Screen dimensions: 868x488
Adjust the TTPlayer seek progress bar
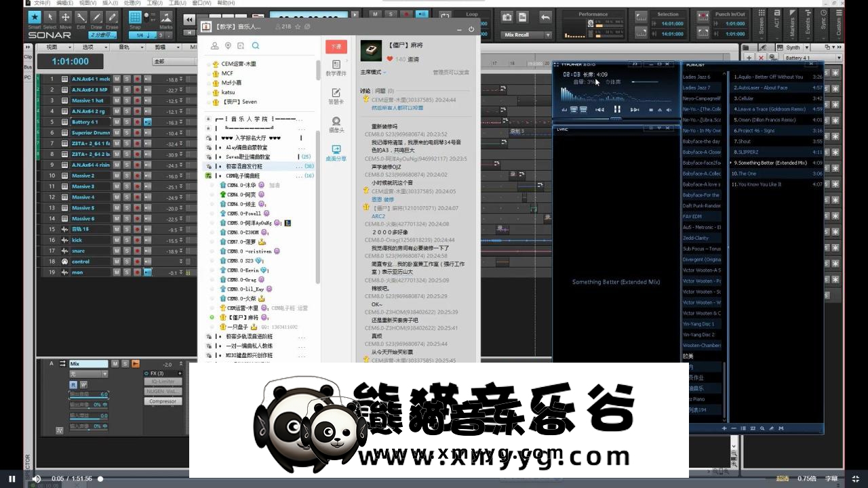616,118
